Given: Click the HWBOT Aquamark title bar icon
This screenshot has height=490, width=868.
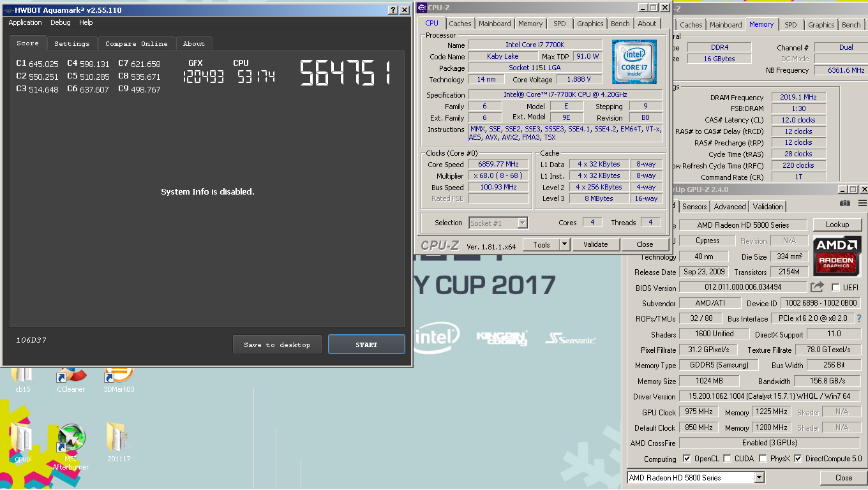Looking at the screenshot, I should coord(8,10).
